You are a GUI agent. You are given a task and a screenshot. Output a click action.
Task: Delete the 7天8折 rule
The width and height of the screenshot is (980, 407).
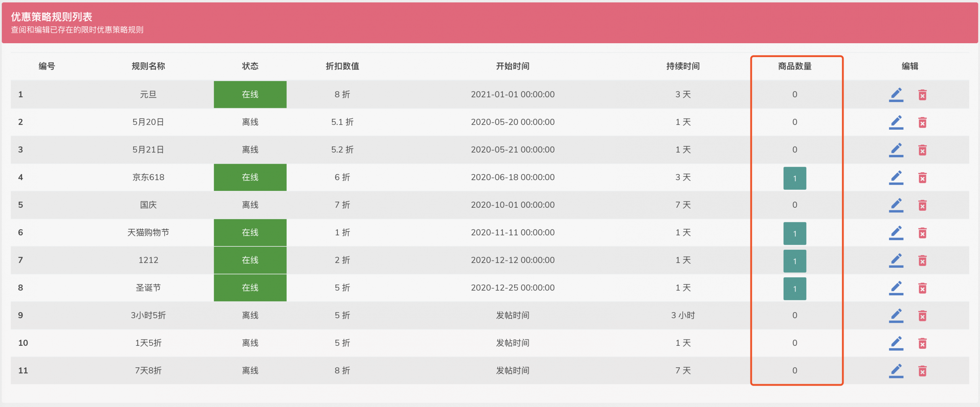coord(922,371)
